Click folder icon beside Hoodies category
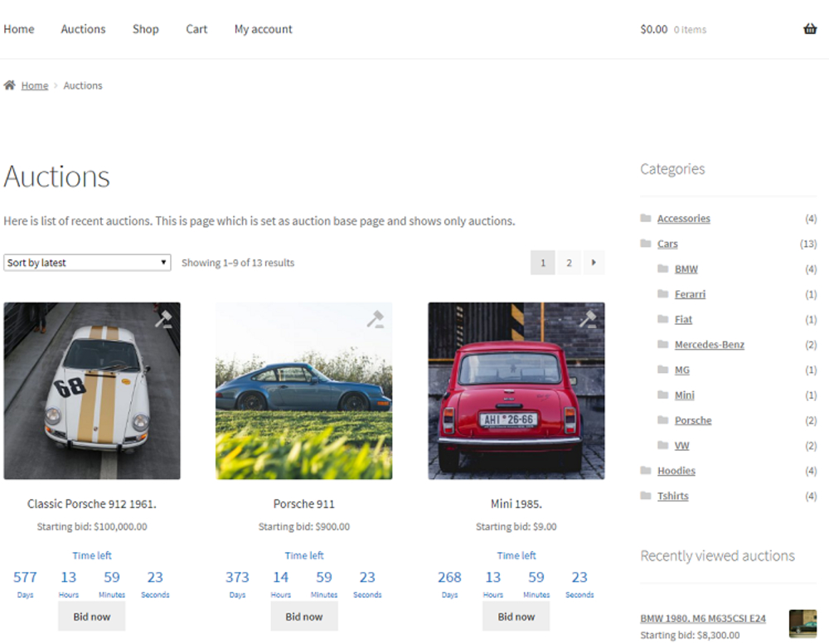829x644 pixels. [x=646, y=470]
